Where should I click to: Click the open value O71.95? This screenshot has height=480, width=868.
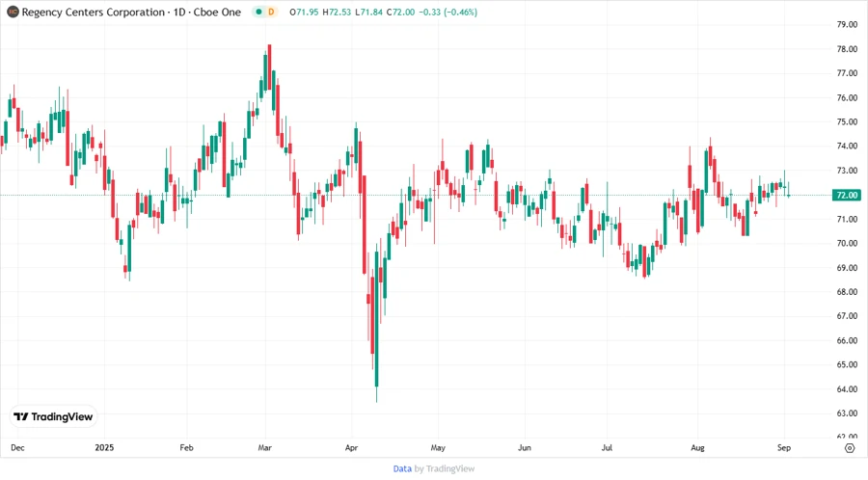pyautogui.click(x=304, y=13)
